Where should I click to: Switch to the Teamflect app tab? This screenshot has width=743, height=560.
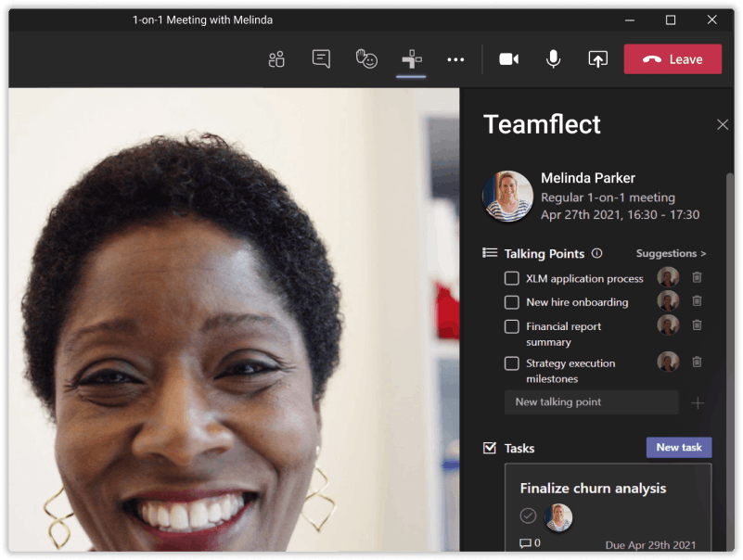point(411,58)
